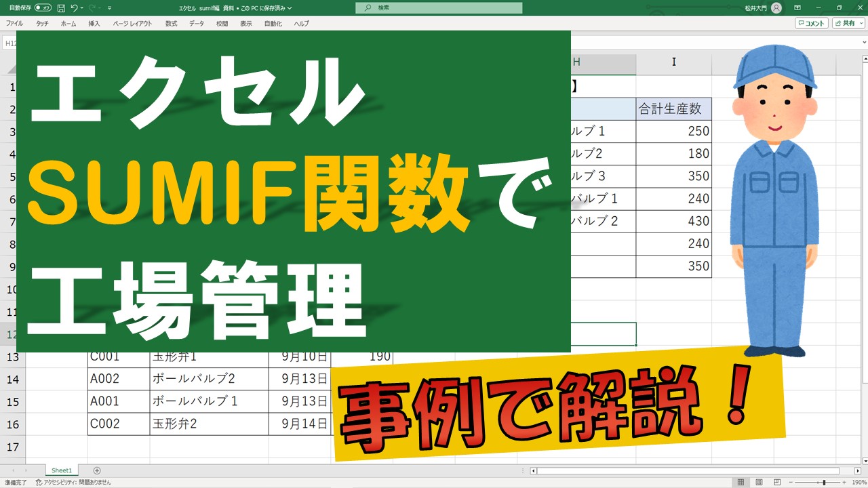
Task: Open the ヘルプ ribbon tab
Action: (x=302, y=23)
